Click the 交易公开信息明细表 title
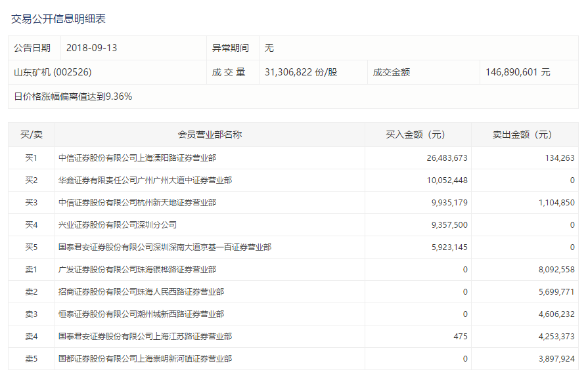Image resolution: width=588 pixels, height=378 pixels. pos(58,19)
